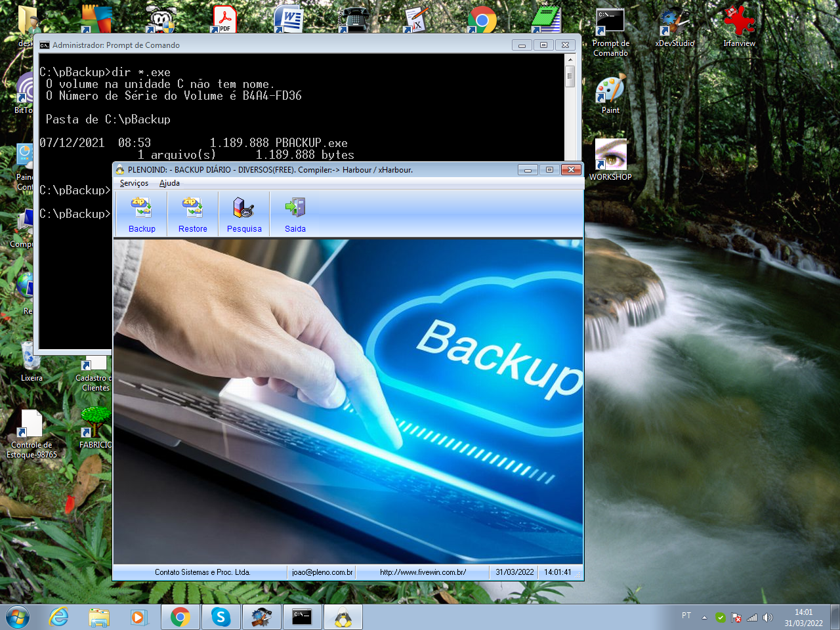Viewport: 840px width, 630px height.
Task: Open Skype from the taskbar
Action: [x=220, y=617]
